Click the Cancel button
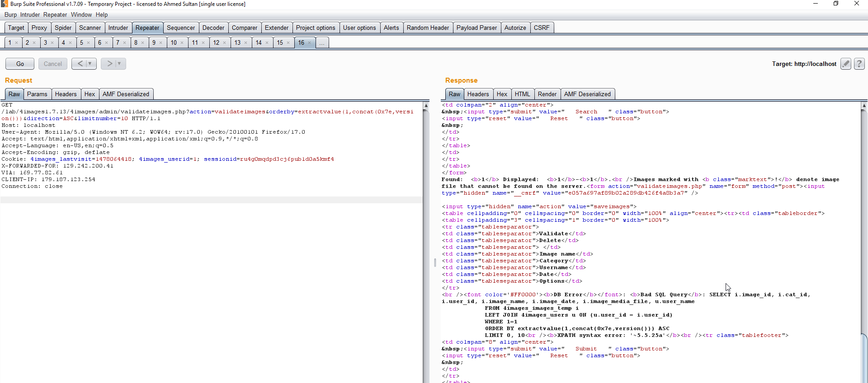Screen dimensions: 868x383 (53, 64)
